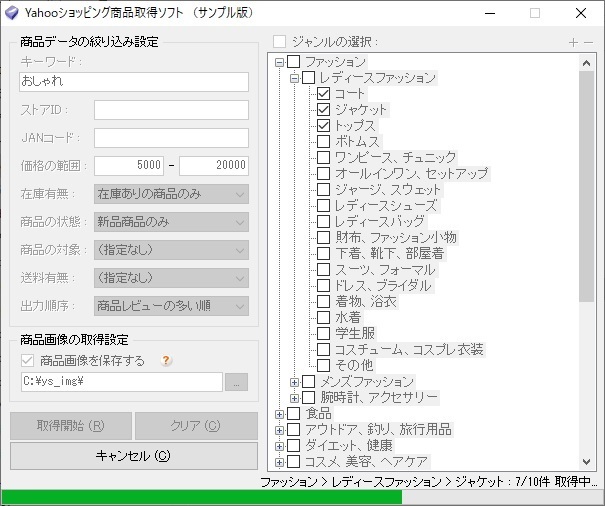Open the 在庫有無 dropdown
Screen dimensions: 605x506
pyautogui.click(x=171, y=194)
